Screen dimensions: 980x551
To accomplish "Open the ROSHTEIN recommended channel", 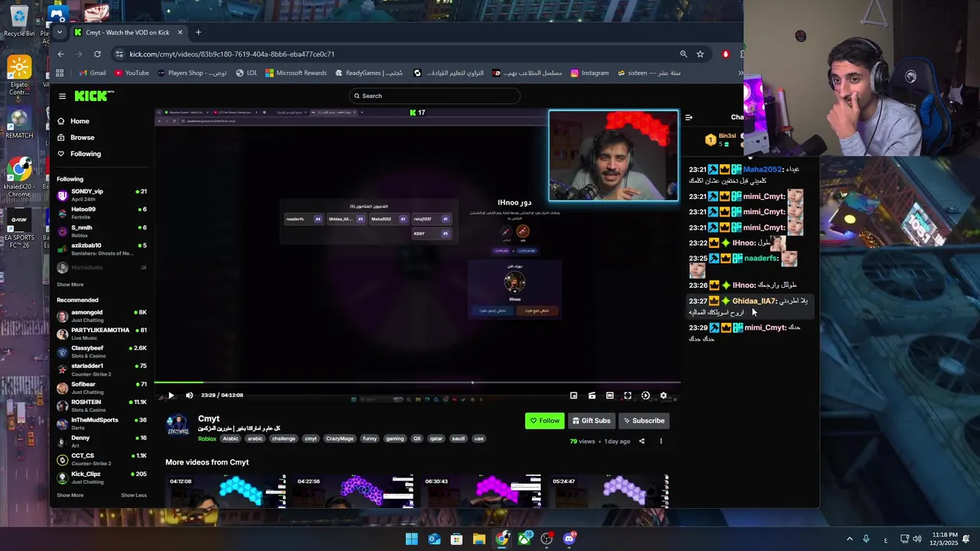I will [x=102, y=406].
